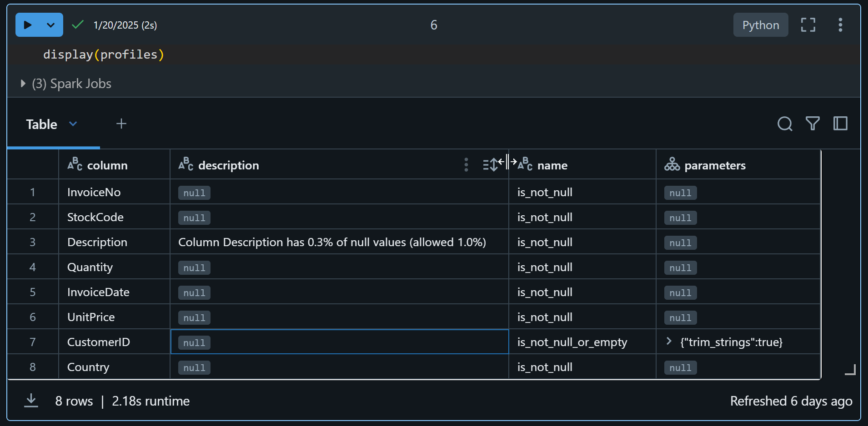Open the run options dropdown arrow
868x426 pixels.
pyautogui.click(x=50, y=25)
